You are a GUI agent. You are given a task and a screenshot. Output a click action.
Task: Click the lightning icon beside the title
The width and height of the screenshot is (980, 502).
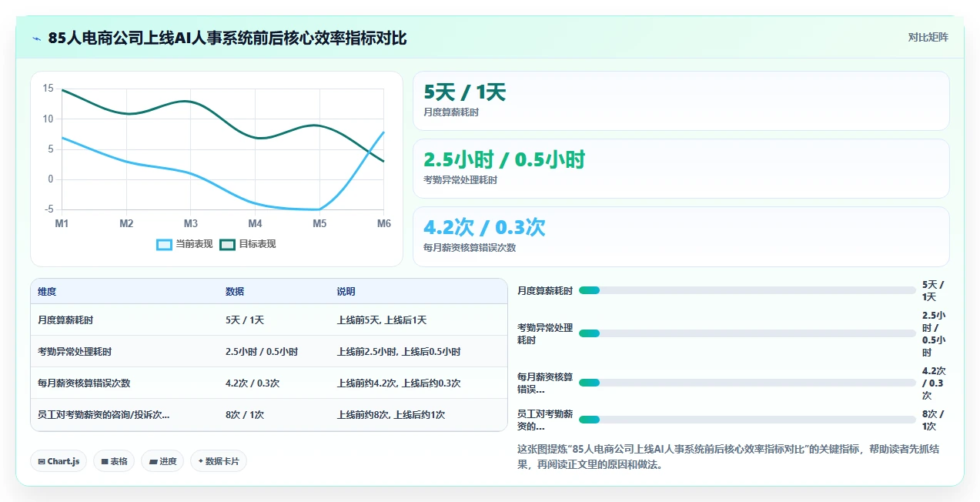pyautogui.click(x=36, y=38)
